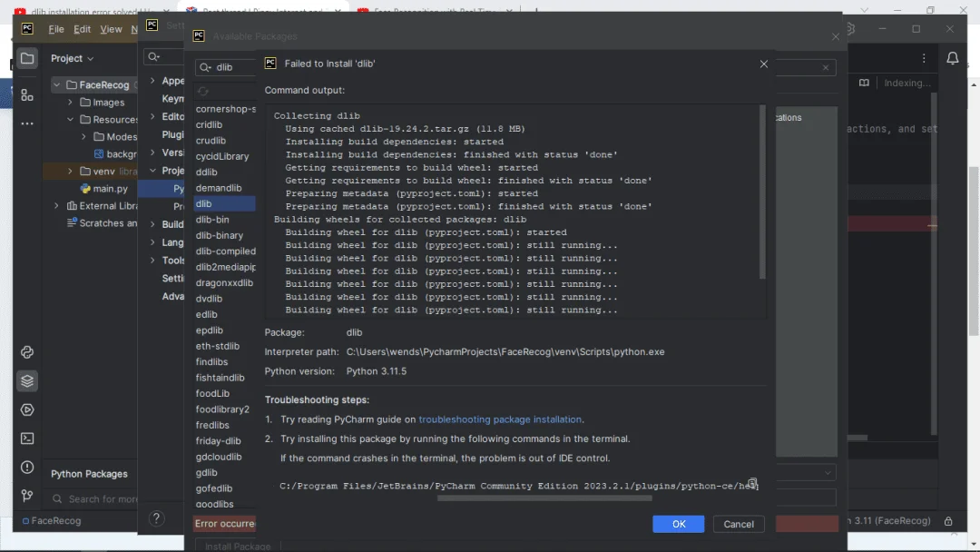Click the Install Package button
This screenshot has width=980, height=552.
pos(238,546)
